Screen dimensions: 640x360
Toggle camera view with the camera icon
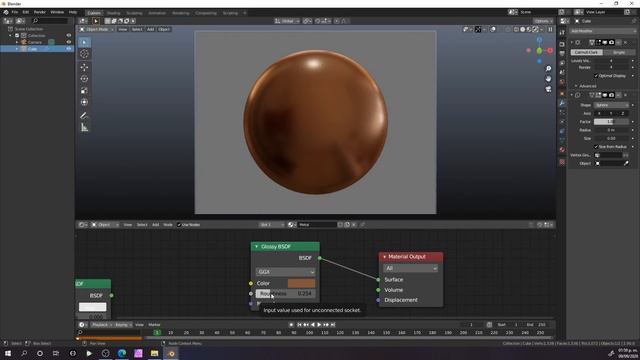549,89
